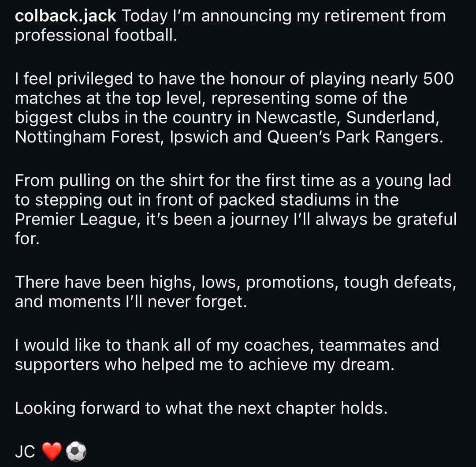Click the phrase tough defeats
476x467 pixels.
coord(399,283)
